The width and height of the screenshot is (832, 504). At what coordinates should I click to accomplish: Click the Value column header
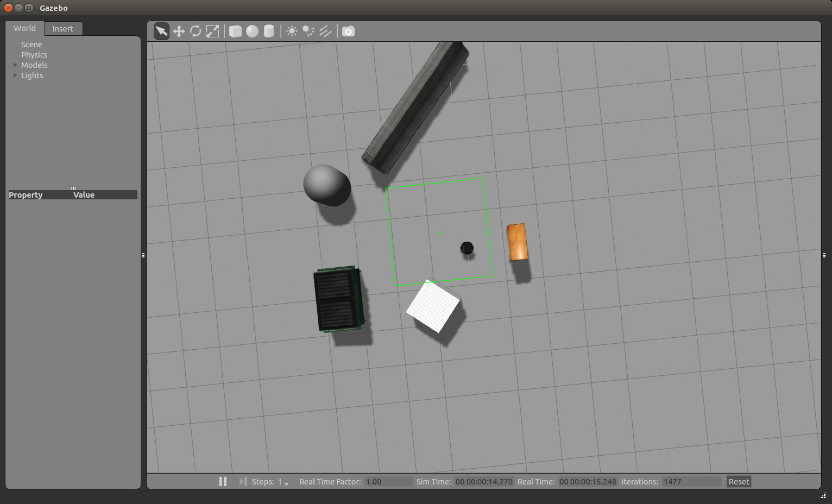click(x=84, y=195)
